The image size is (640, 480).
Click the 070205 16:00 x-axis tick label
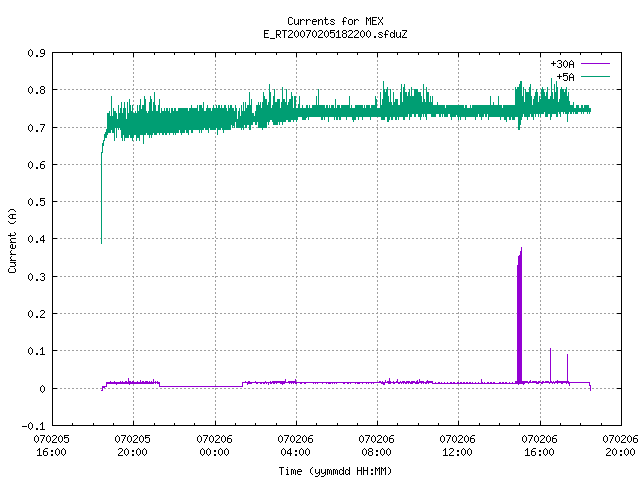(51, 445)
